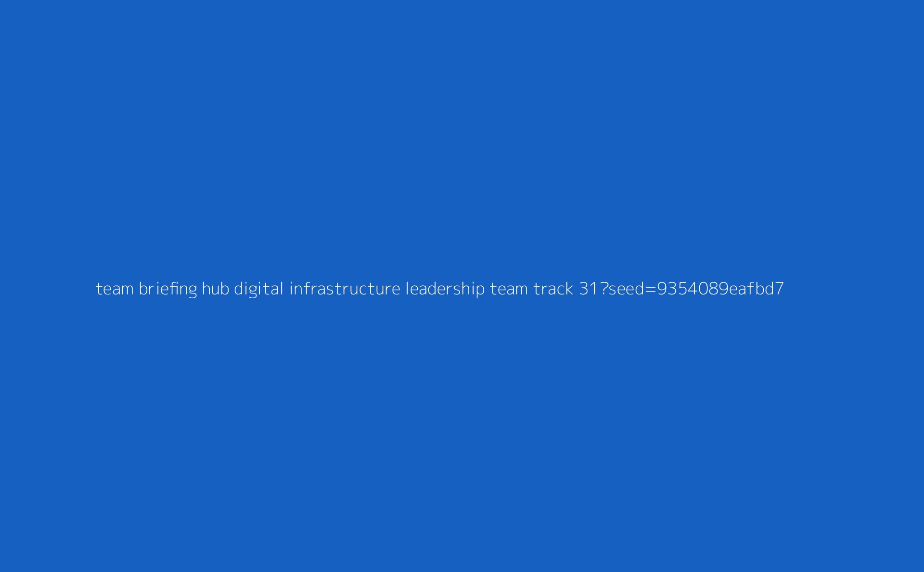Viewport: 924px width, 572px height.
Task: Click the first letter 't' of the text line
Action: click(99, 289)
